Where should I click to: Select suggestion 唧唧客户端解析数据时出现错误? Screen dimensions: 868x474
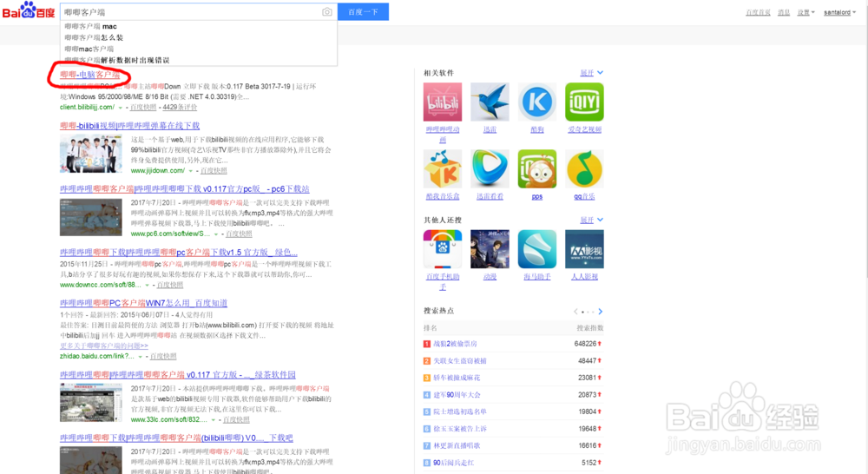click(117, 60)
